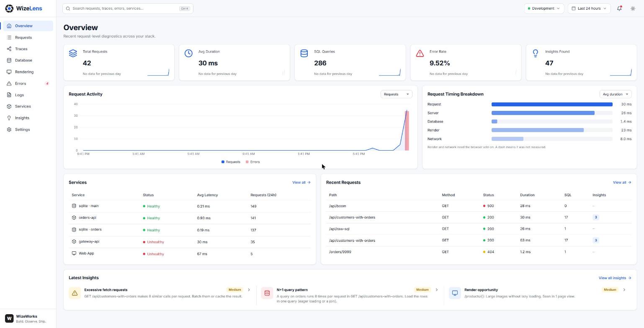The width and height of the screenshot is (644, 328).
Task: Click the N+1 query pattern database icon
Action: 267,293
